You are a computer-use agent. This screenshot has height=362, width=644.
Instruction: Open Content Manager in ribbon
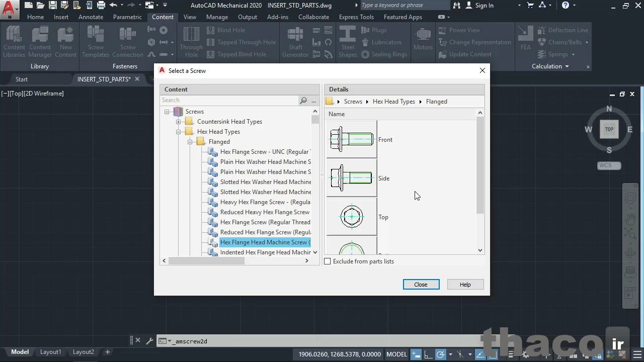(40, 41)
